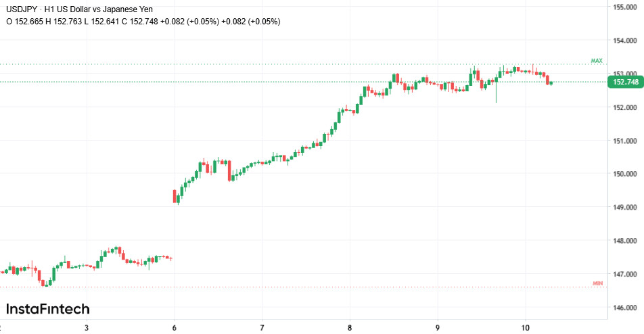This screenshot has width=644, height=334.
Task: Click the last green candle on chart
Action: click(552, 83)
